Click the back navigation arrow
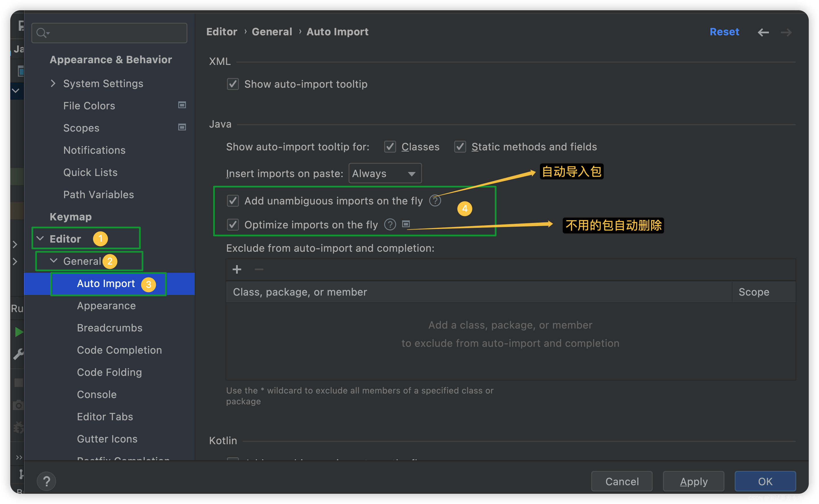Image resolution: width=819 pixels, height=504 pixels. tap(763, 32)
